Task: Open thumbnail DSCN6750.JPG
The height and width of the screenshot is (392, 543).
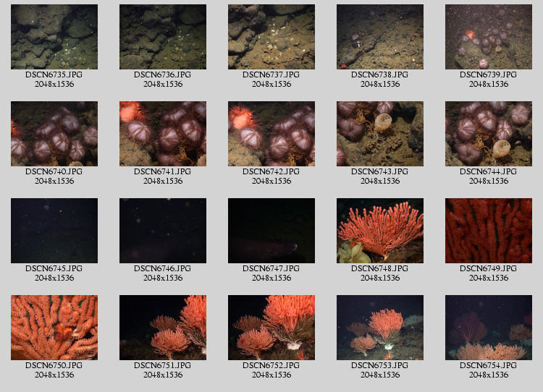Action: point(54,328)
